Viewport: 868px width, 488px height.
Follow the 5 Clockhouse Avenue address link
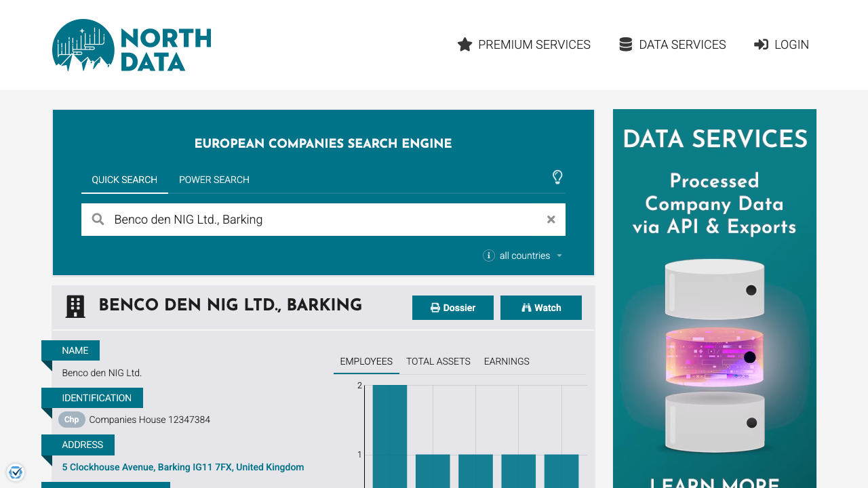pyautogui.click(x=182, y=467)
